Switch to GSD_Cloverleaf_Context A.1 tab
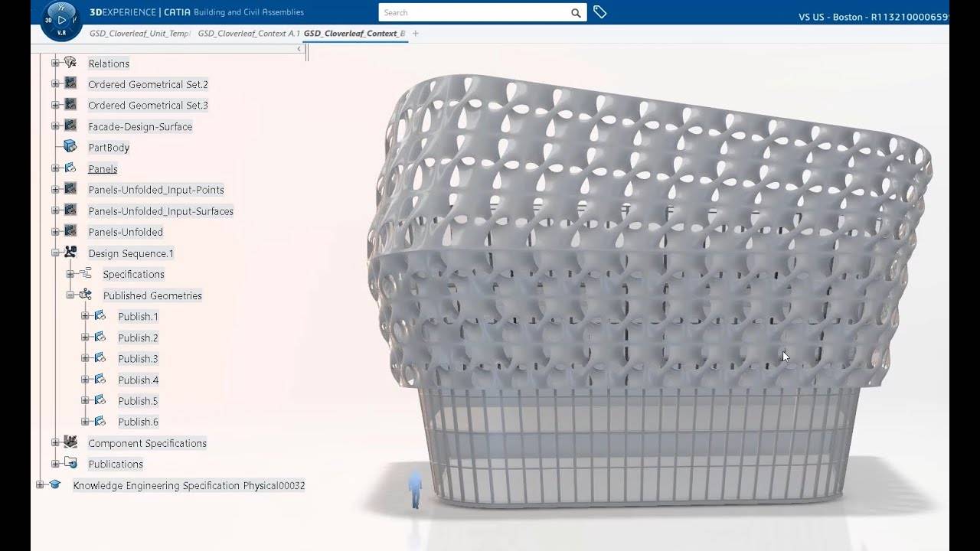The height and width of the screenshot is (551, 980). point(249,34)
